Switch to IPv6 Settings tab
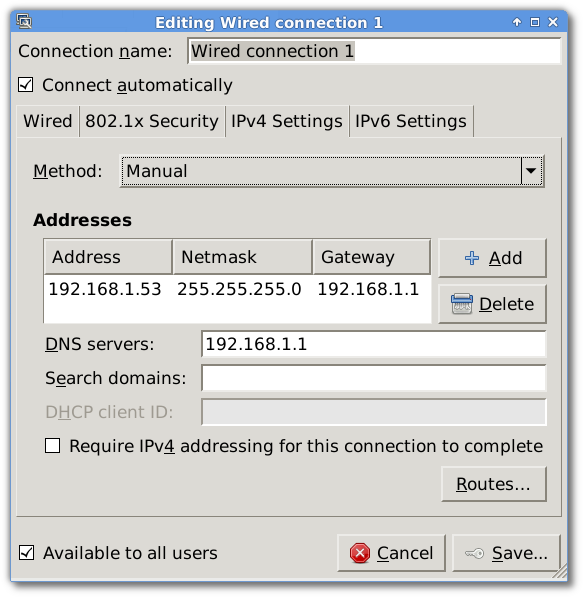Screen dimensions: 584x598 pyautogui.click(x=411, y=121)
